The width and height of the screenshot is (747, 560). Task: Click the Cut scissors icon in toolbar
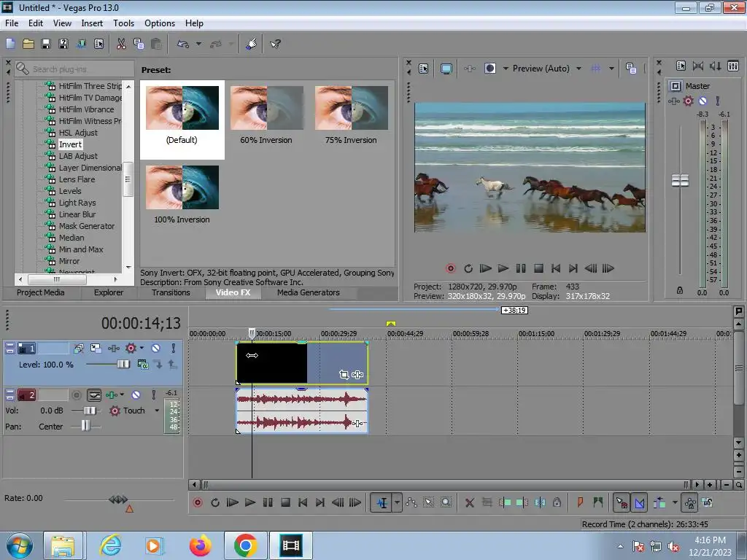[121, 44]
